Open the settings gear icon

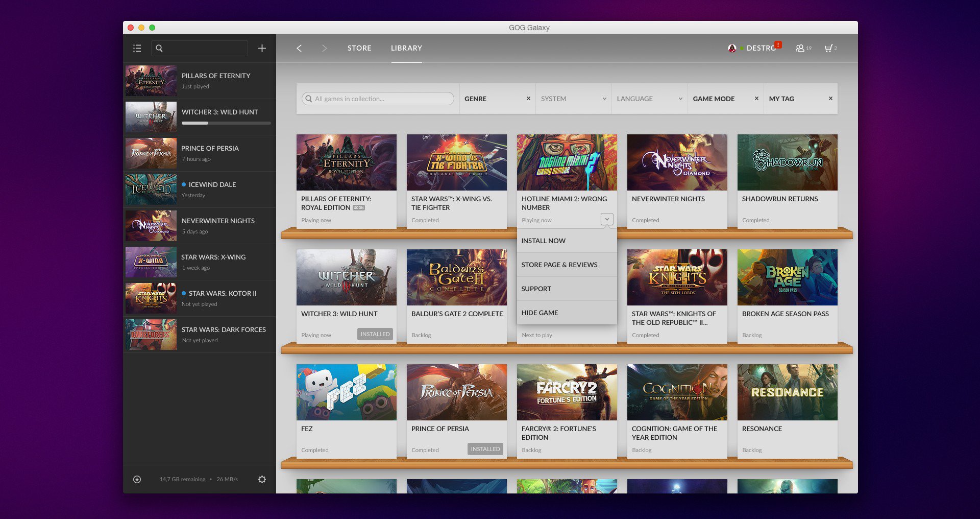point(262,479)
